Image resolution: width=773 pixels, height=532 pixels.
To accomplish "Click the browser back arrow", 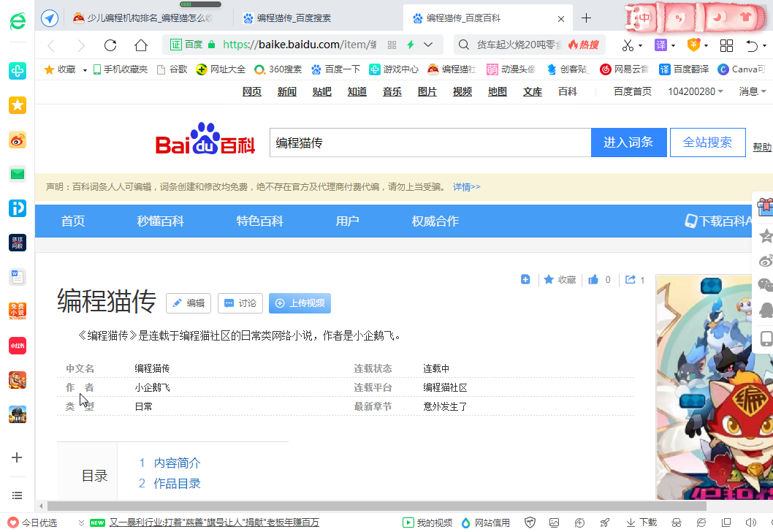I will (50, 46).
